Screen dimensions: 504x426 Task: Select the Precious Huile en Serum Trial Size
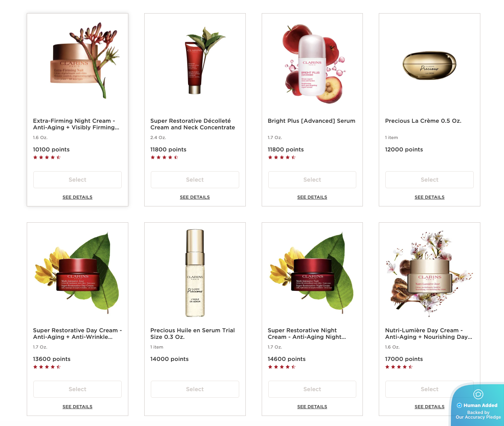[x=195, y=389]
